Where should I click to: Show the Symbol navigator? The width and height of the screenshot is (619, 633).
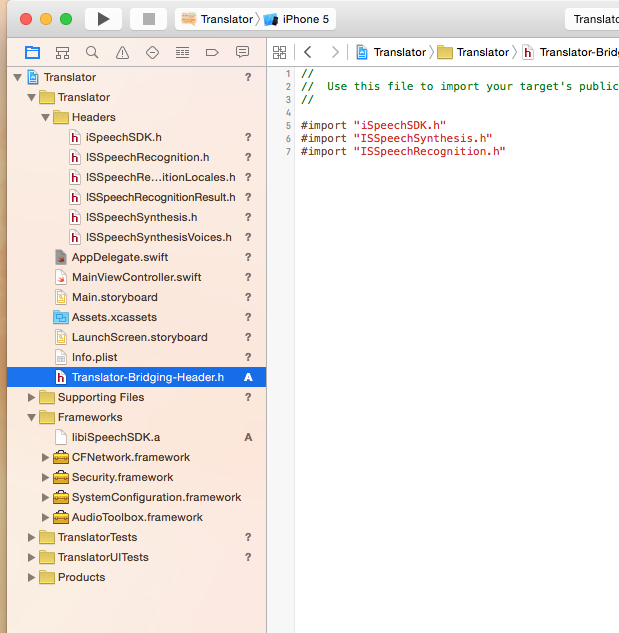[x=62, y=52]
